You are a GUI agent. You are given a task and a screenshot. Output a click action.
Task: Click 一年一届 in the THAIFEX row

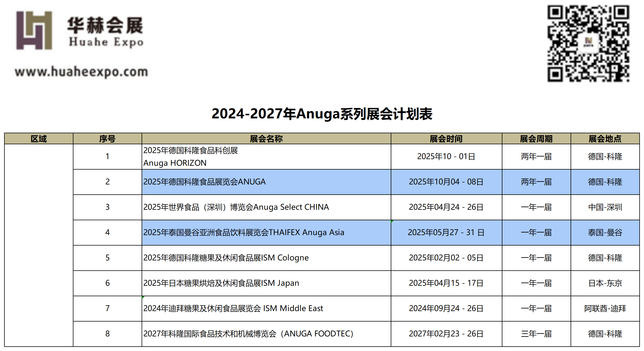(536, 233)
